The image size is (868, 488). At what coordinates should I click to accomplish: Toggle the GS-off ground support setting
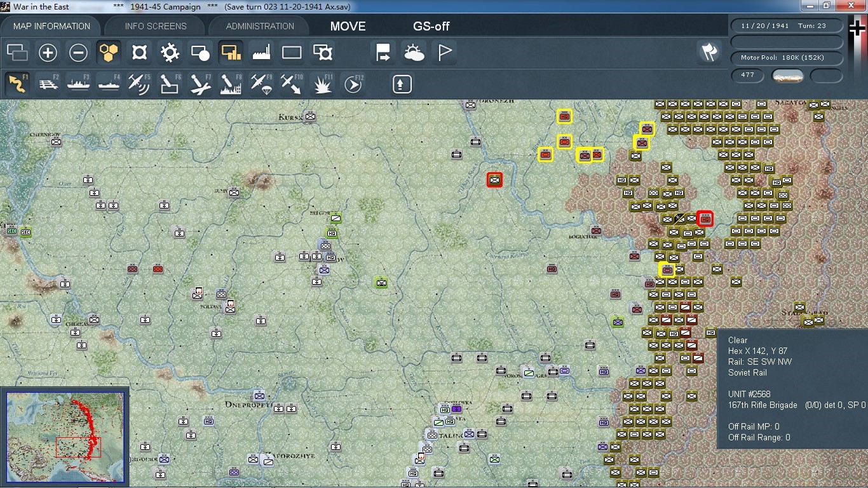(431, 26)
